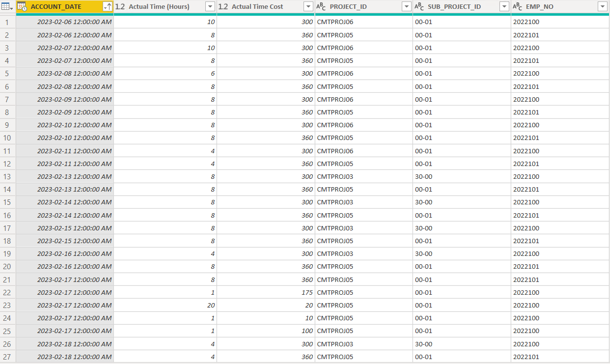The width and height of the screenshot is (610, 364).
Task: Select the PROJECT_ID column header
Action: [x=364, y=7]
